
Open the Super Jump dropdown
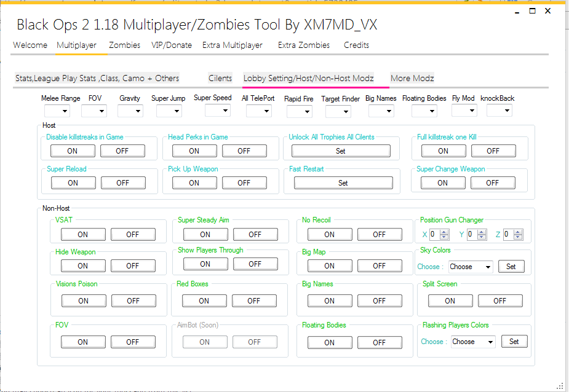[x=169, y=111]
